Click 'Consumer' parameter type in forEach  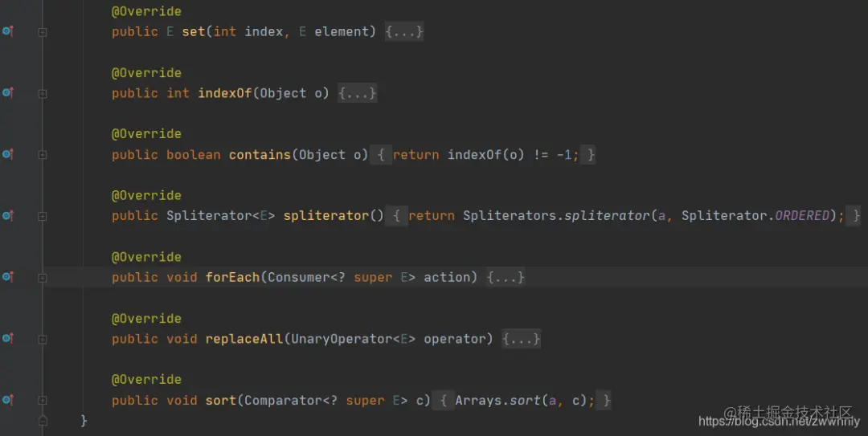tap(299, 277)
